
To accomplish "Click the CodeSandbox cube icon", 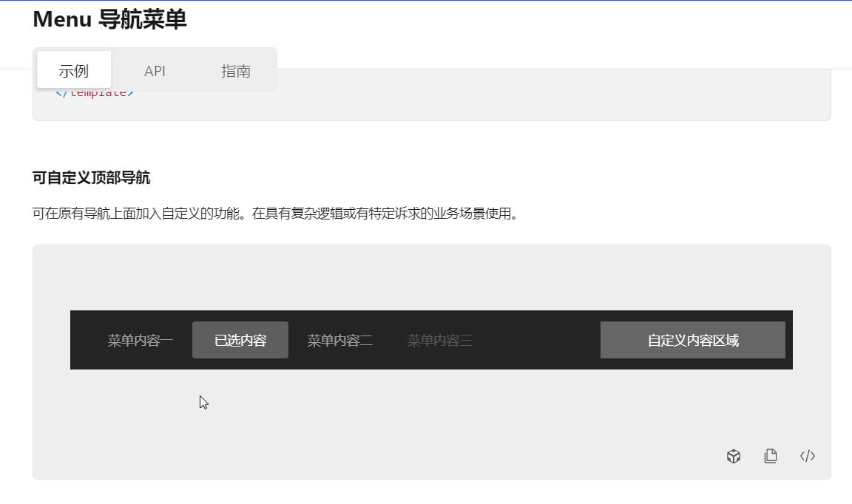I will tap(733, 456).
